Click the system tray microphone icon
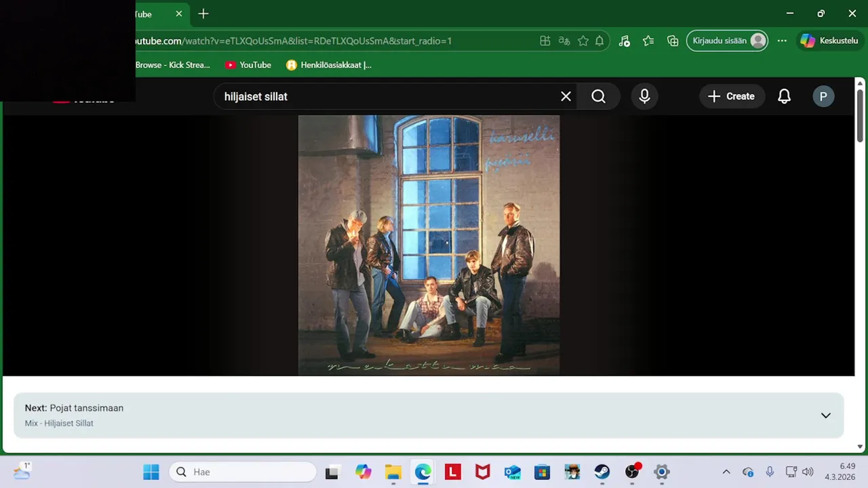Viewport: 868px width, 488px height. [x=770, y=472]
